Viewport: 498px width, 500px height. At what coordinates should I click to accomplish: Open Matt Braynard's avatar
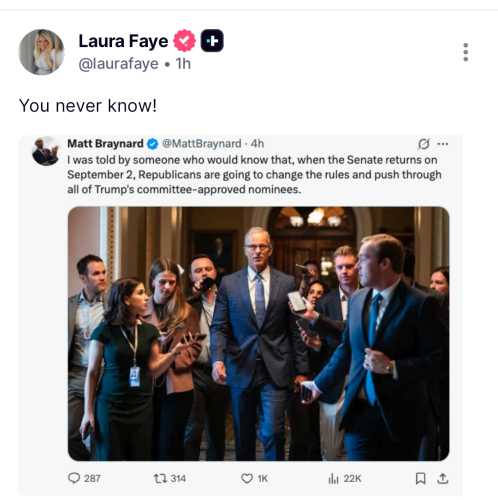pyautogui.click(x=46, y=151)
